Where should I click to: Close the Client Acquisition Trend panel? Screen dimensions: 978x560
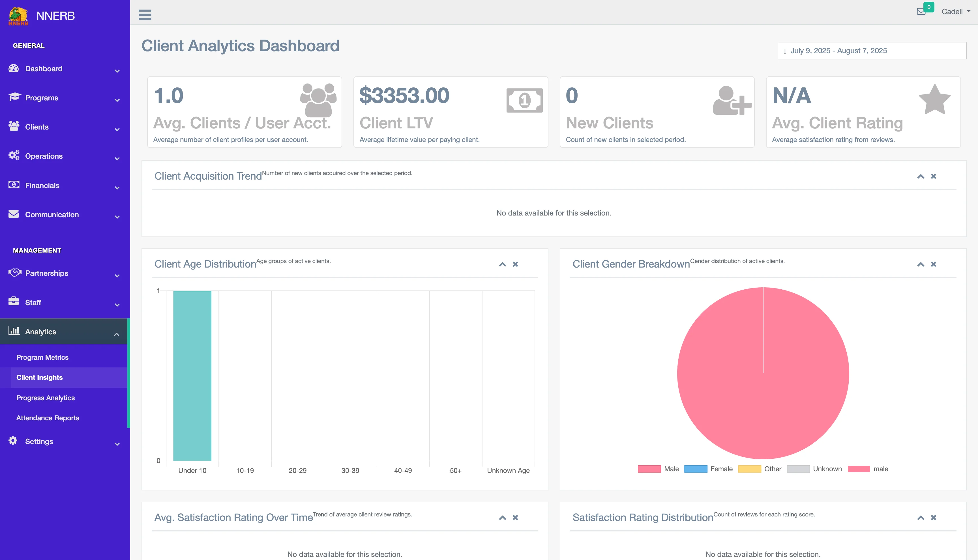[933, 176]
